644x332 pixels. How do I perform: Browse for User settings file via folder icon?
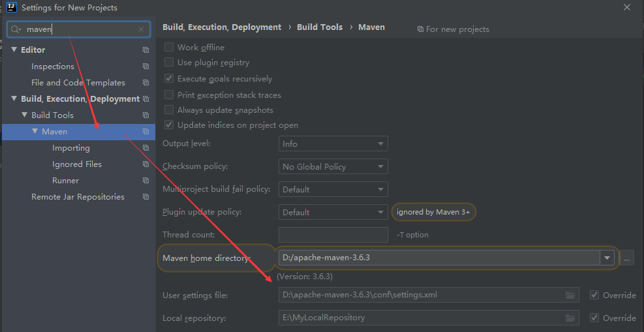(570, 295)
